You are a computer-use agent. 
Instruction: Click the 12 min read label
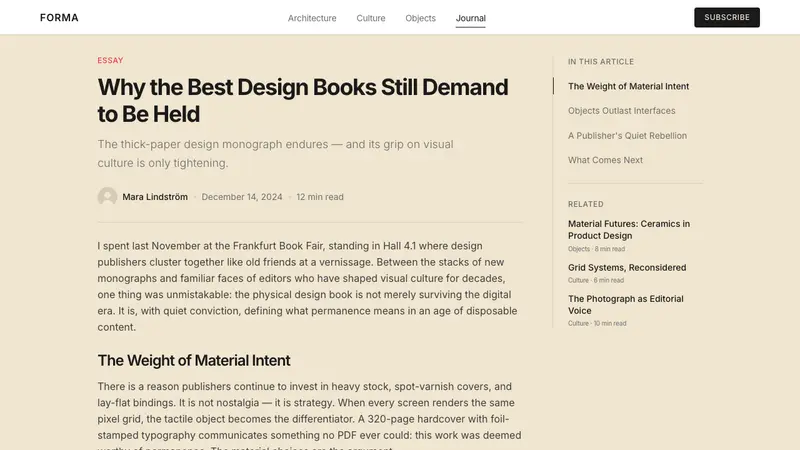tap(320, 197)
